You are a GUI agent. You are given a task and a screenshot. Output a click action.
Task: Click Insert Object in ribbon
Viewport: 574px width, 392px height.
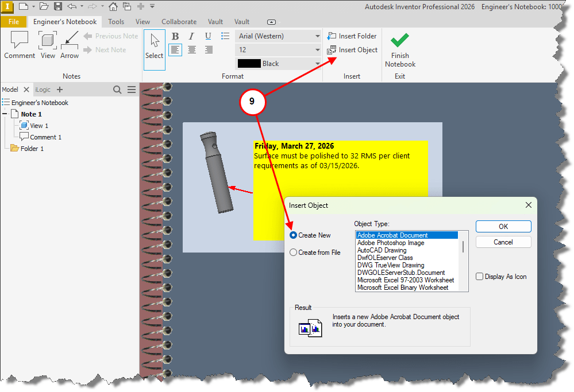352,50
